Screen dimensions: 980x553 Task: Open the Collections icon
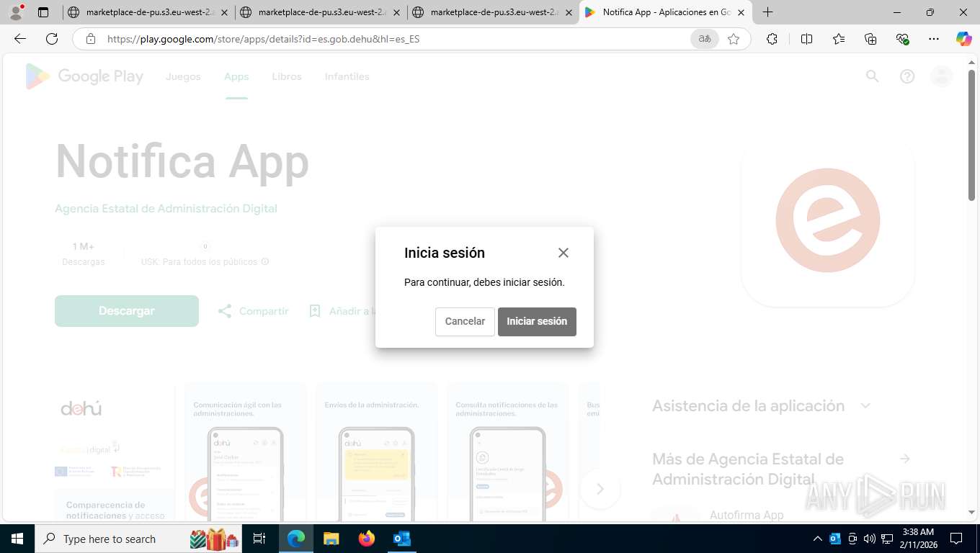870,39
